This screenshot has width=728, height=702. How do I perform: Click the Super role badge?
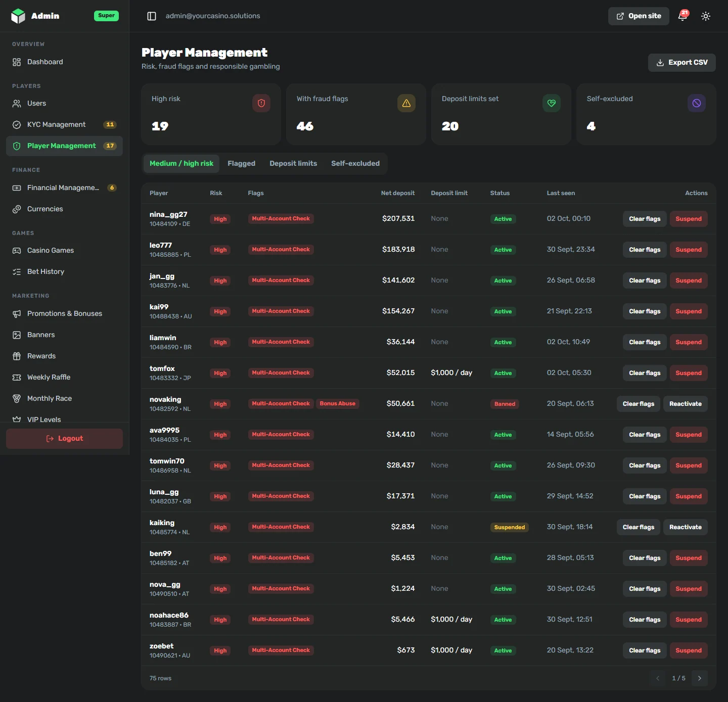[106, 16]
